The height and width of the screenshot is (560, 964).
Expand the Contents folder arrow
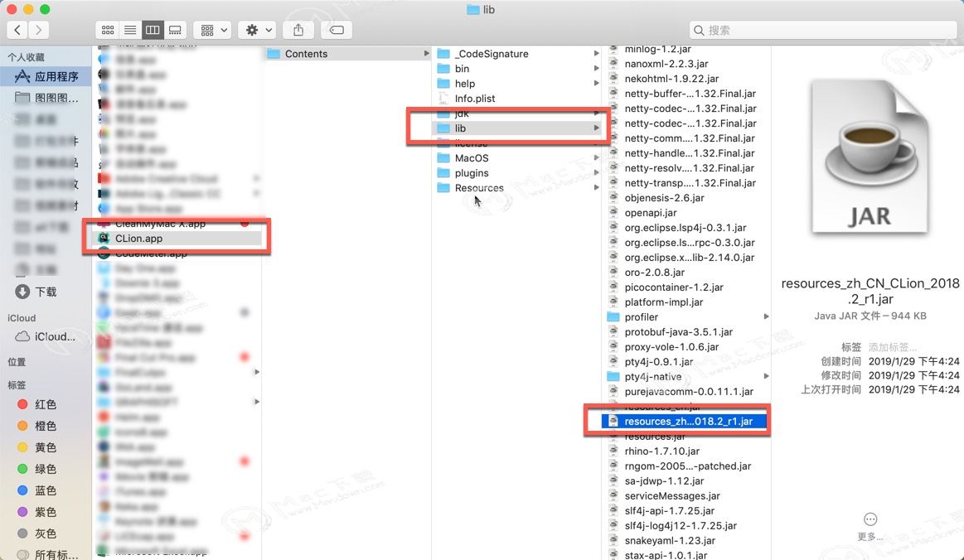426,54
